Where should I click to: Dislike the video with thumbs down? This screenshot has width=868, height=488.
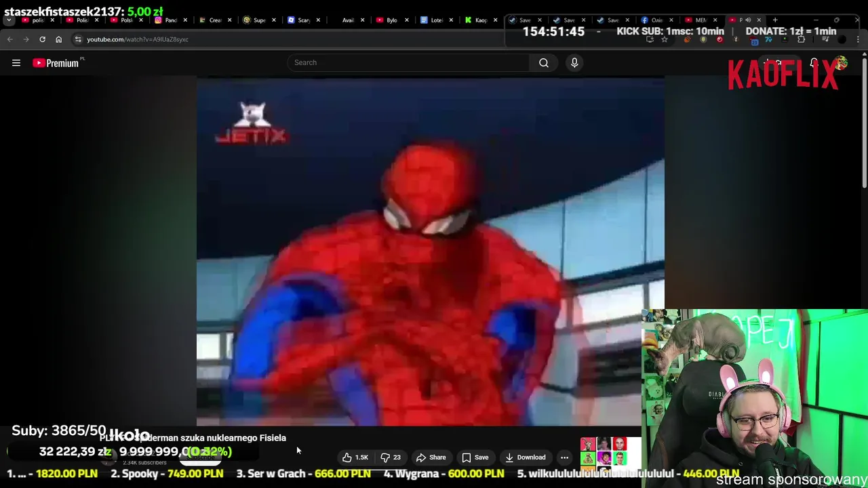tap(391, 457)
